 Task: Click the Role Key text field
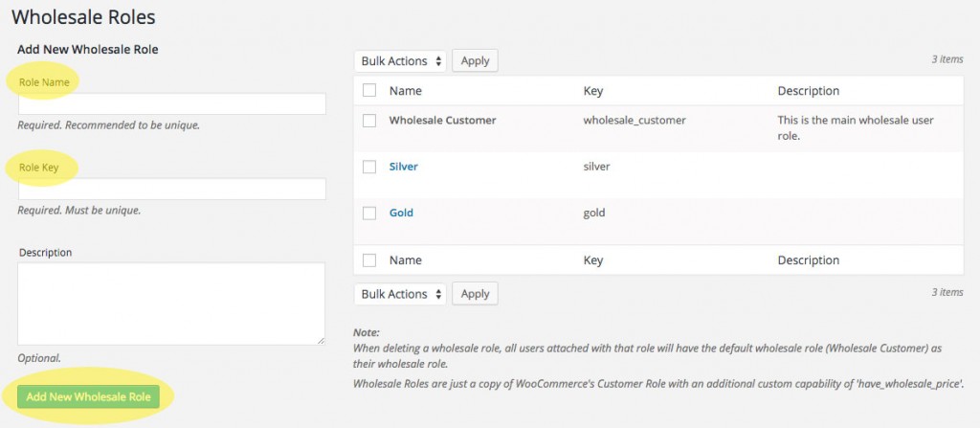171,189
